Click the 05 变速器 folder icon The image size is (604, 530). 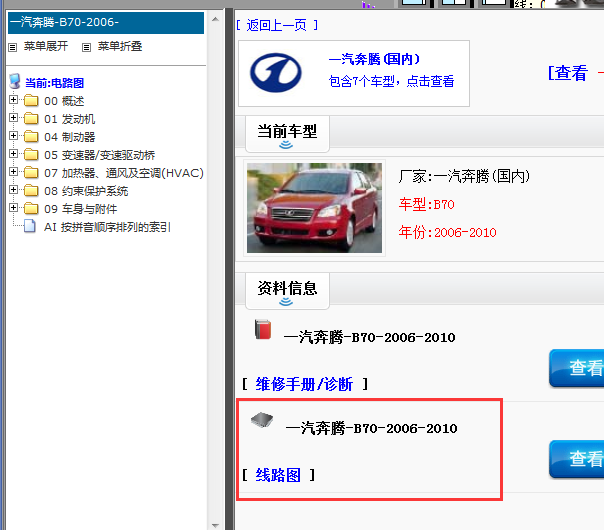(x=31, y=154)
